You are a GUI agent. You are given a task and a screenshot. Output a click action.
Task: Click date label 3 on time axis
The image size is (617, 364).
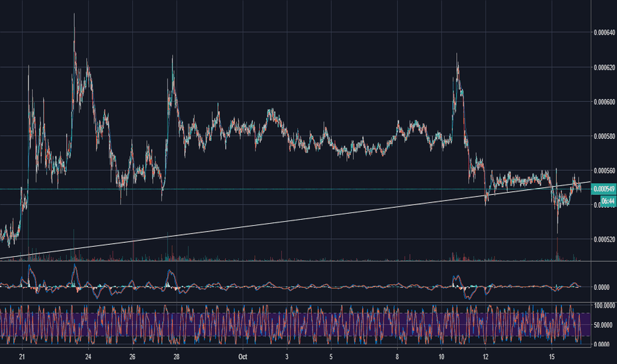click(x=287, y=357)
